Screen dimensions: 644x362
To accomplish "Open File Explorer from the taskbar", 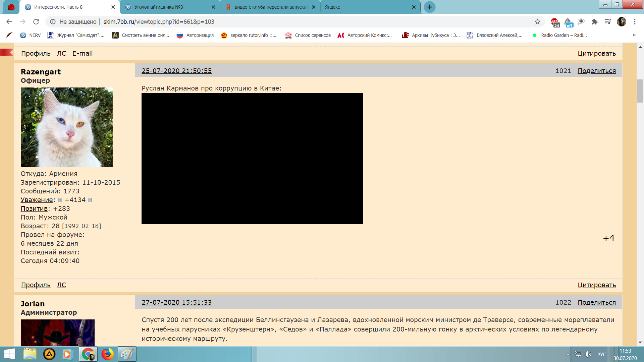I will 30,354.
